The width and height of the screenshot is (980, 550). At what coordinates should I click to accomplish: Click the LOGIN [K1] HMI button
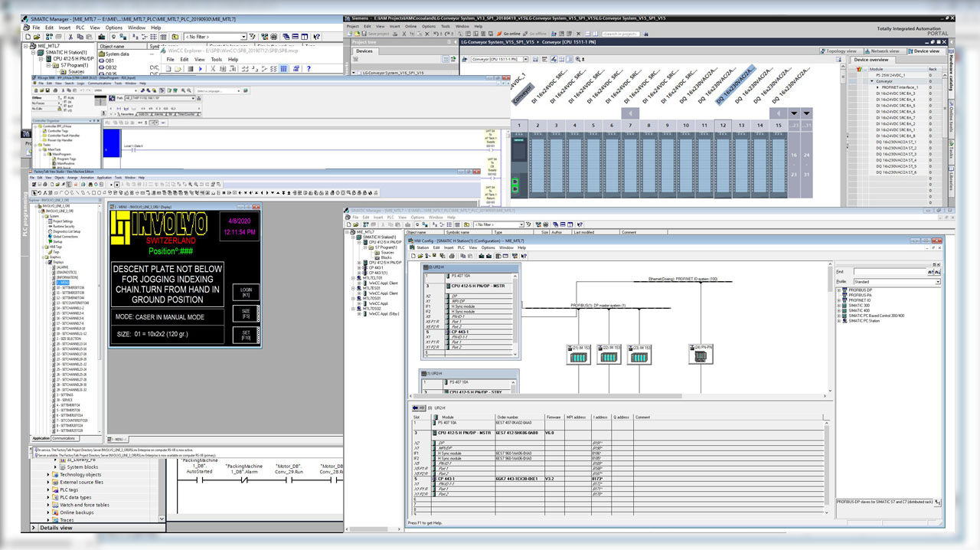[x=246, y=292]
